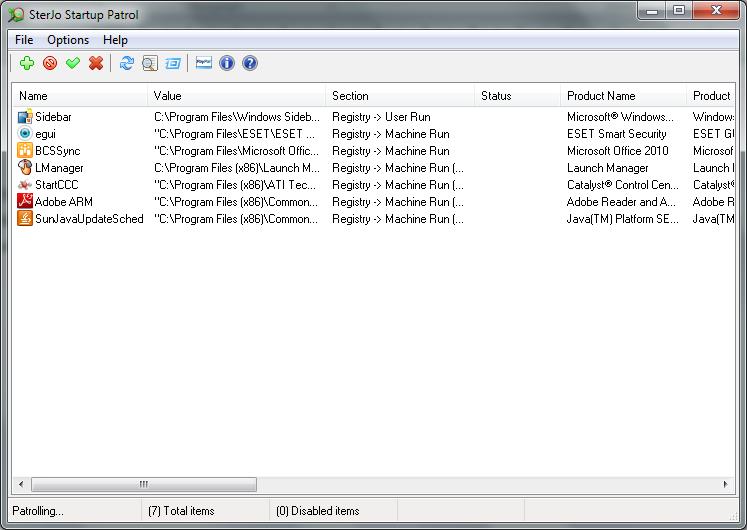Click 'Launch Manager' product name cell

click(x=607, y=168)
